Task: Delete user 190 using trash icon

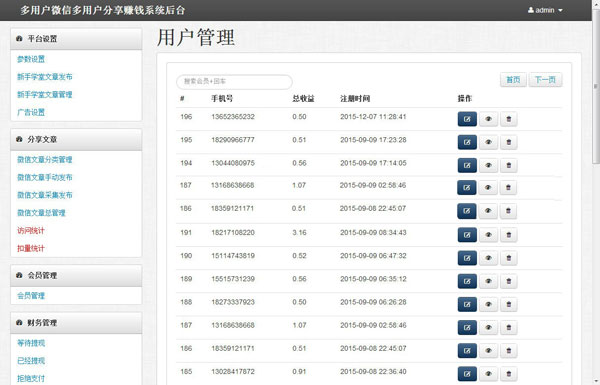Action: (509, 258)
